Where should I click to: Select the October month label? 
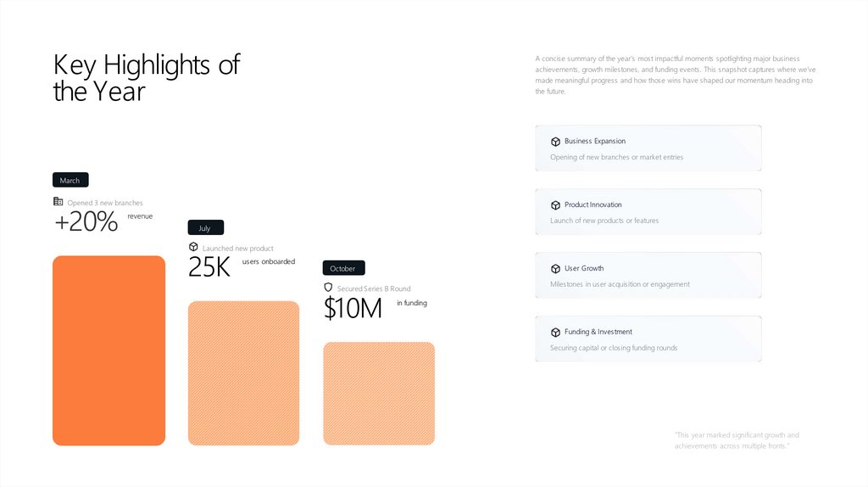coord(343,268)
